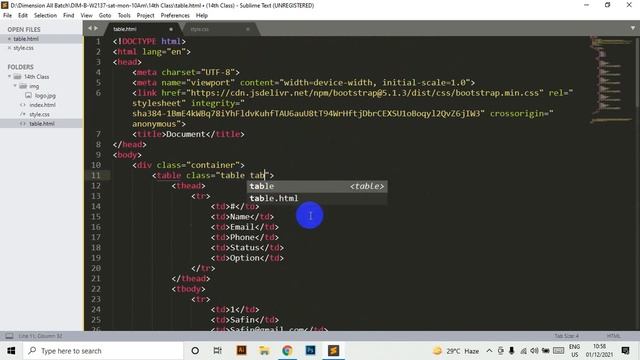Image resolution: width=640 pixels, height=360 pixels.
Task: Close the style.css editor tab
Action: click(x=248, y=29)
